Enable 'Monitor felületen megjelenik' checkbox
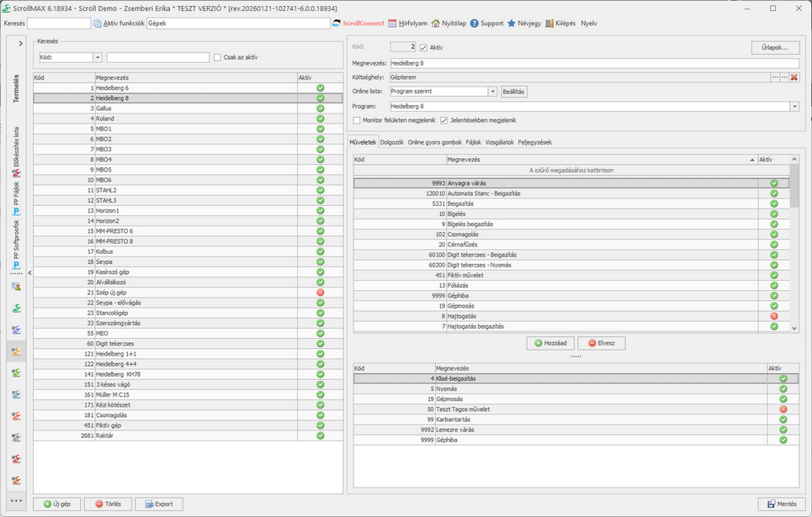Image resolution: width=812 pixels, height=517 pixels. pos(357,120)
